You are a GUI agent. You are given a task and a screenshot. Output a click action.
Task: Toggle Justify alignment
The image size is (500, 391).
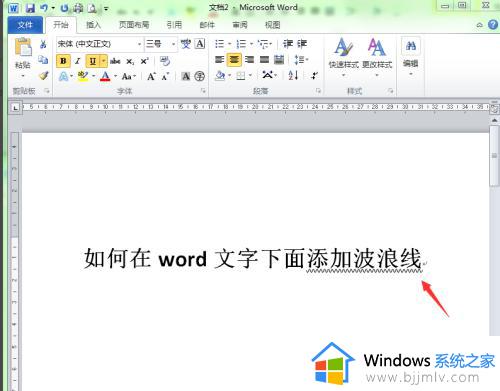click(264, 60)
